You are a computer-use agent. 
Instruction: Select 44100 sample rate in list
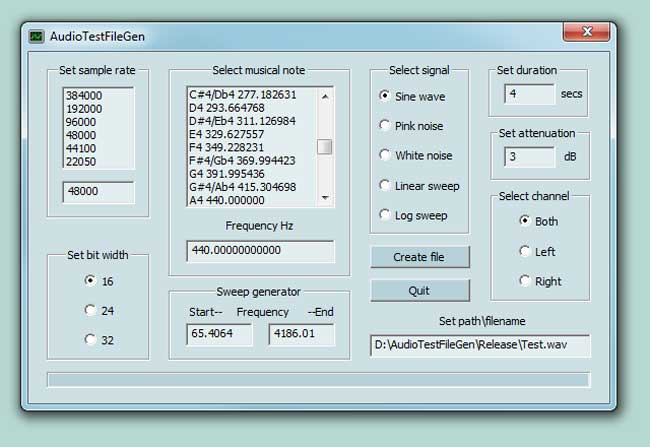98,148
